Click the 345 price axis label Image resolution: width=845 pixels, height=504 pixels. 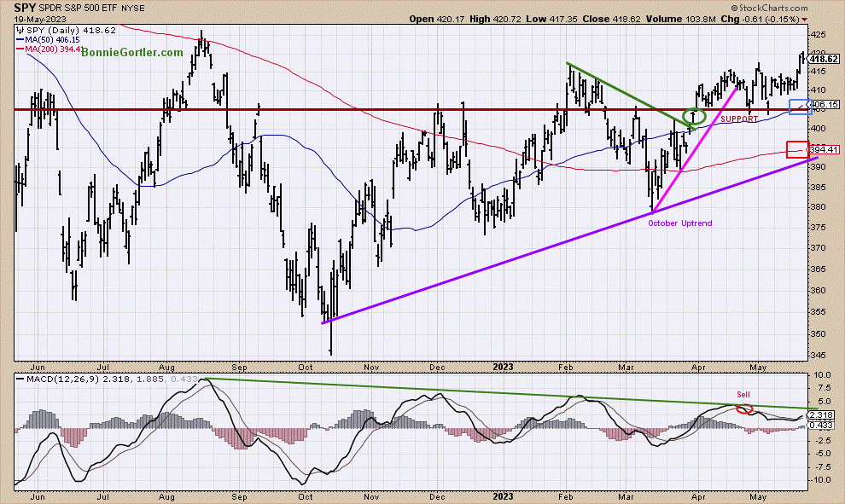[818, 356]
